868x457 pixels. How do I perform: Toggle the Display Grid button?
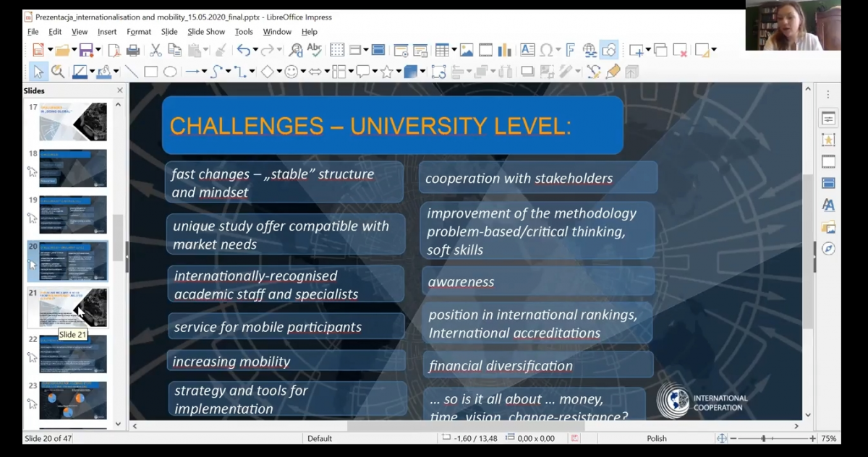[x=337, y=50]
